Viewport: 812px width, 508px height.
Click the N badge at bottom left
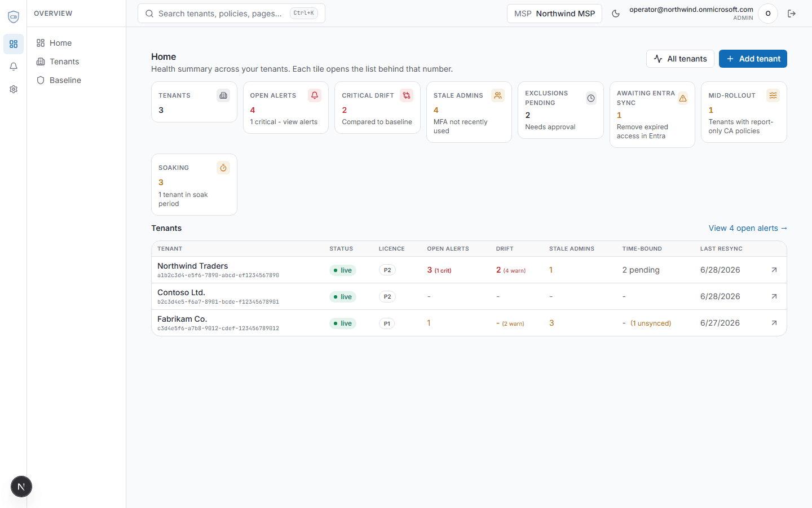(21, 487)
